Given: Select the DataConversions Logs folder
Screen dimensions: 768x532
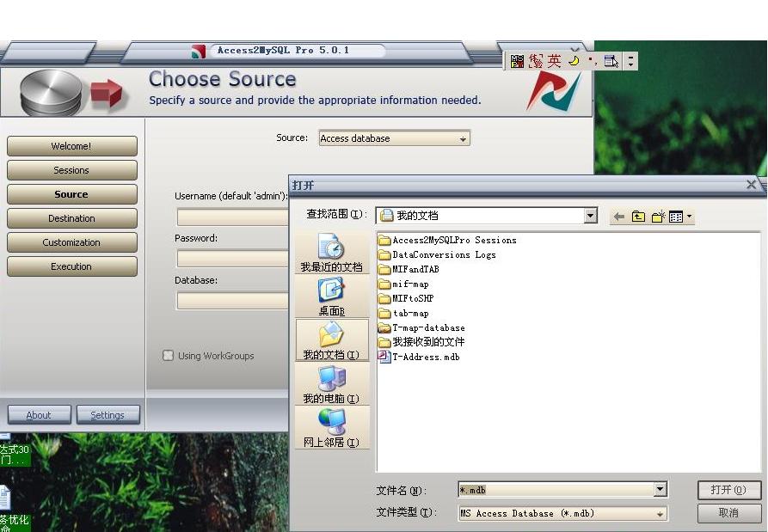Looking at the screenshot, I should tap(438, 254).
